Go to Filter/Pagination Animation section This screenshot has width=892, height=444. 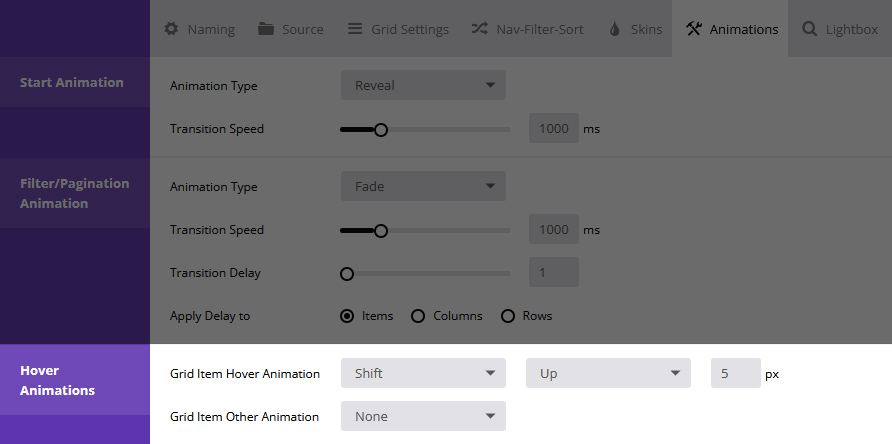(74, 194)
